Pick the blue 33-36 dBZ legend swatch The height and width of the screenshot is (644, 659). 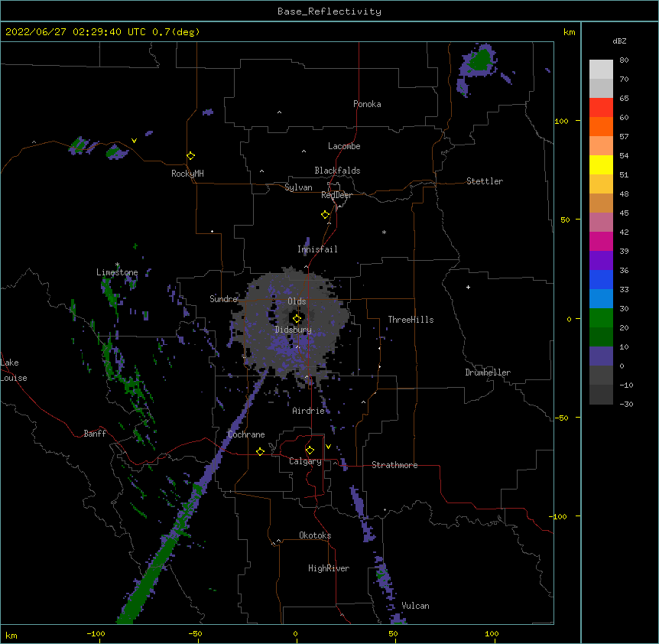coord(601,279)
